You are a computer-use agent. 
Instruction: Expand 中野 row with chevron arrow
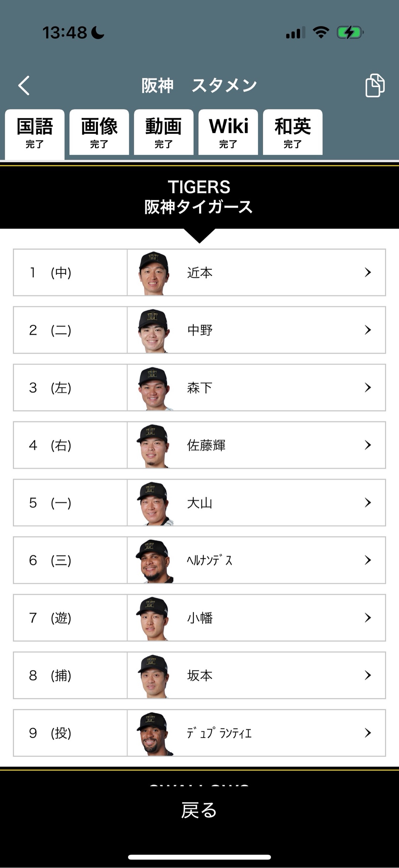tap(368, 330)
